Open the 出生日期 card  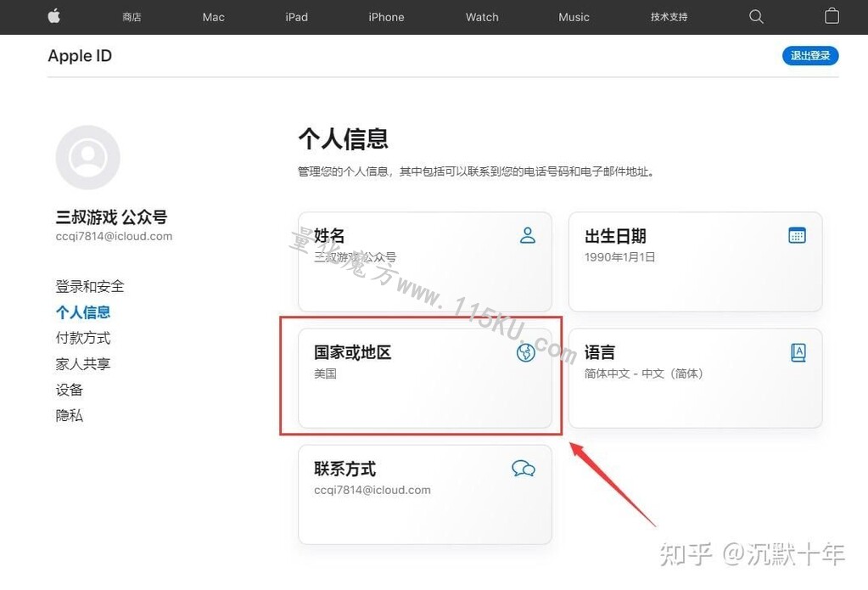(695, 261)
